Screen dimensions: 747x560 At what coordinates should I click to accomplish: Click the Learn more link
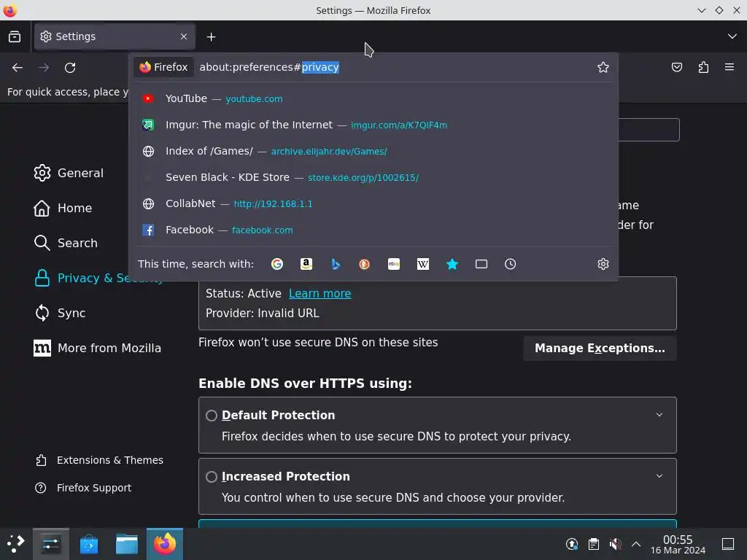(320, 293)
